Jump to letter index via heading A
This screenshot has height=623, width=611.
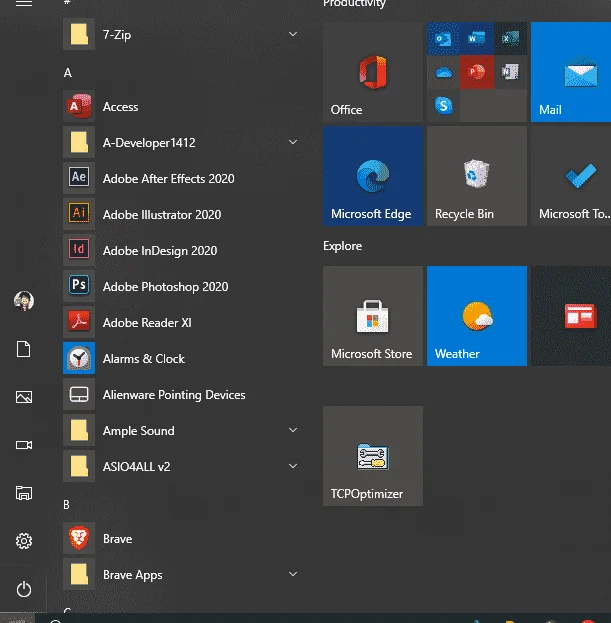[x=68, y=73]
